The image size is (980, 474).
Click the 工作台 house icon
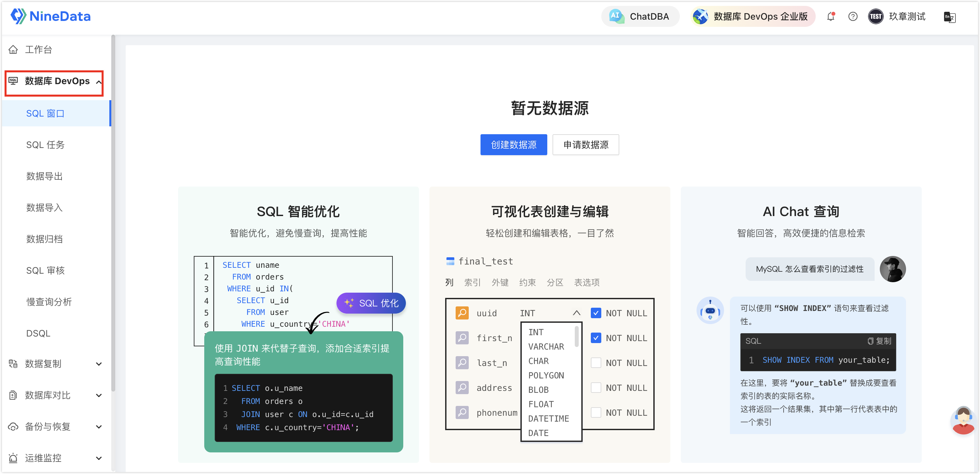tap(13, 49)
